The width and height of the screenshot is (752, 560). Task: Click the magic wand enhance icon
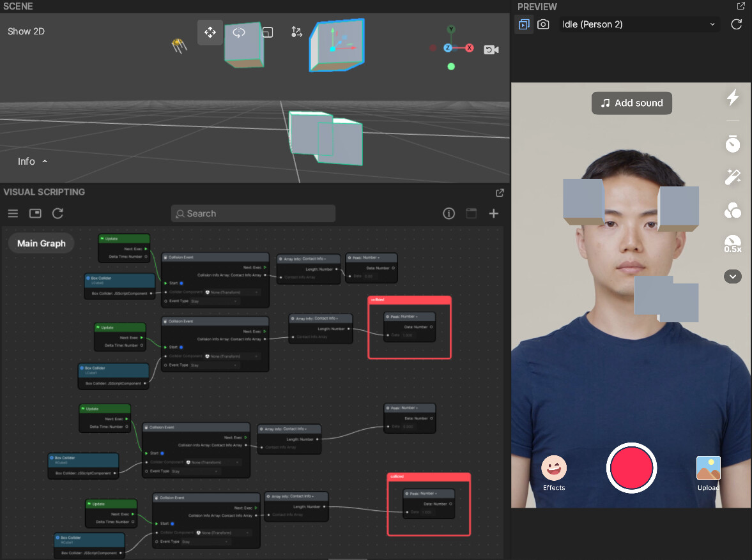point(732,176)
